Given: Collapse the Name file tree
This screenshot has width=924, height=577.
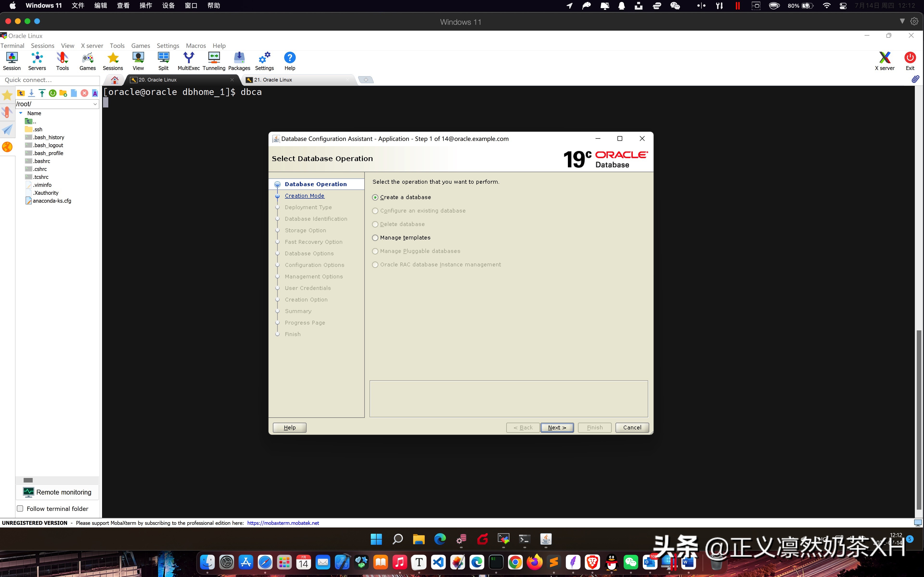Looking at the screenshot, I should pos(21,113).
